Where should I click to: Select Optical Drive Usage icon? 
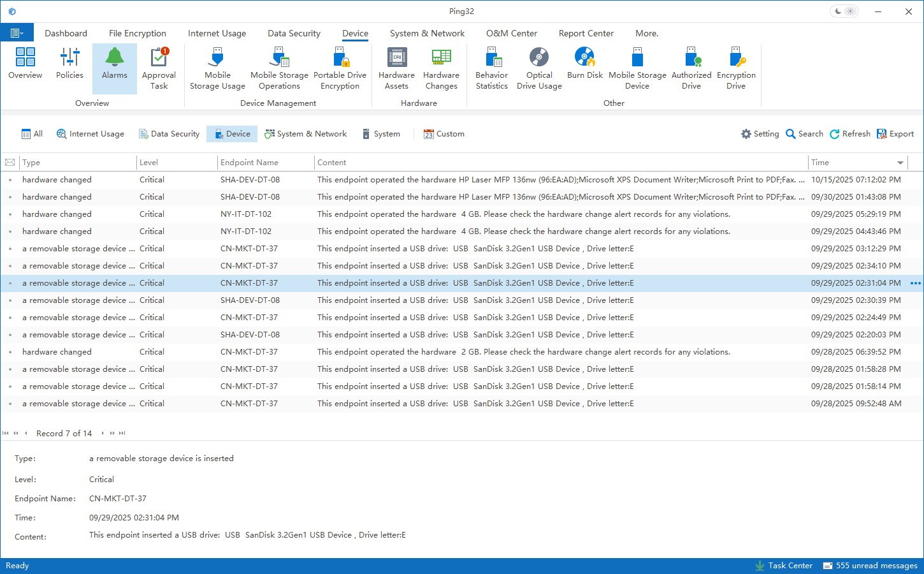click(x=539, y=68)
